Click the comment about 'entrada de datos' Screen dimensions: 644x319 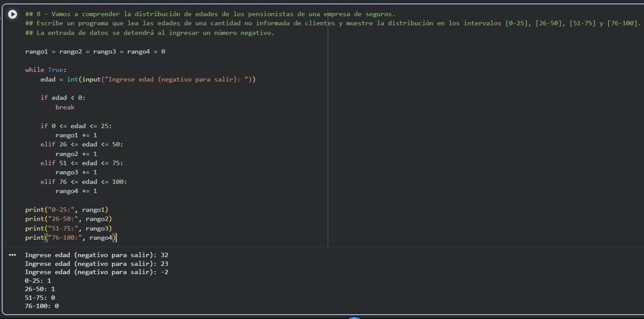(150, 33)
